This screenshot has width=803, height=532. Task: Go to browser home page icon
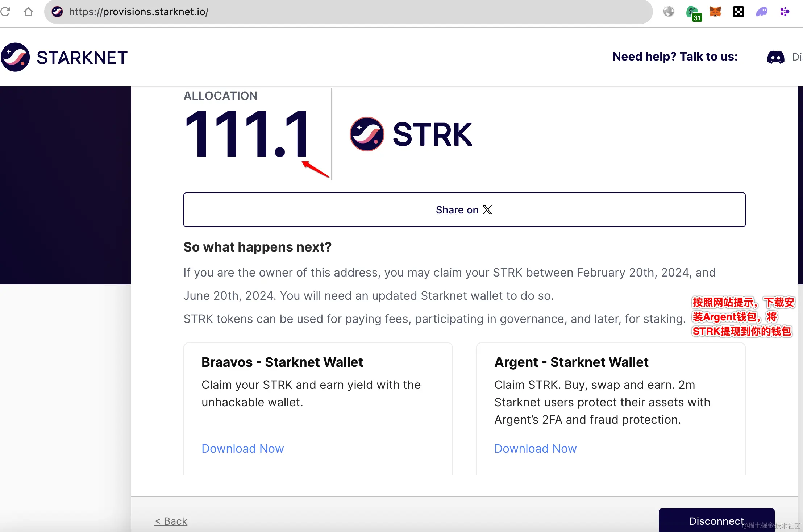click(x=28, y=12)
